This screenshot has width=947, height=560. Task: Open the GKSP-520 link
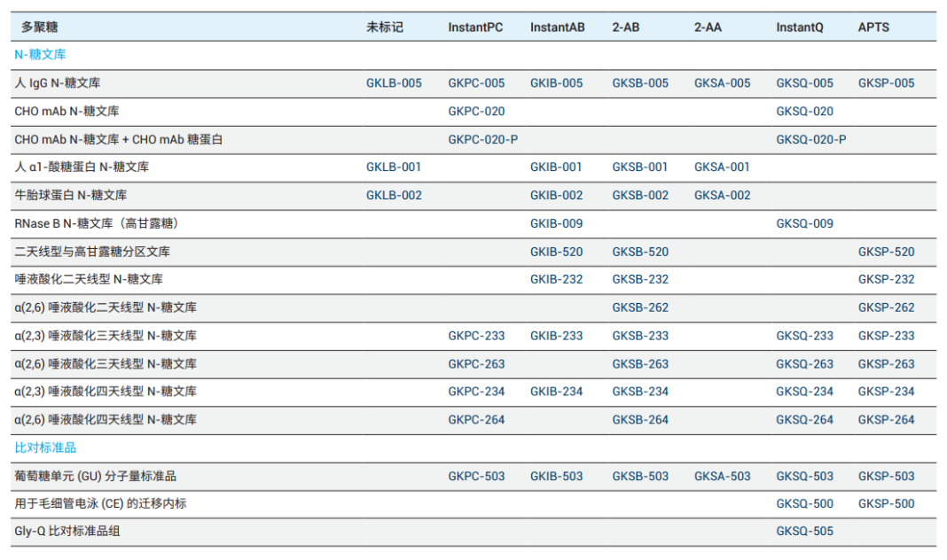[x=886, y=252]
